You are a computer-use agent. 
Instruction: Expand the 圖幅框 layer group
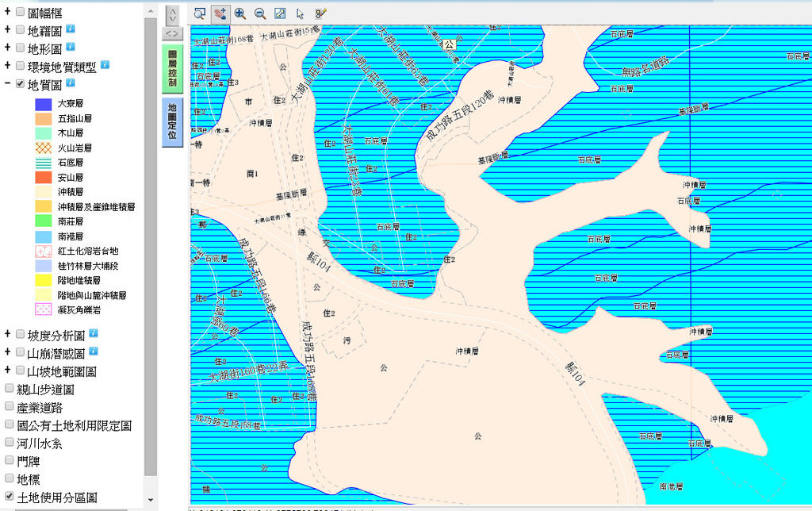click(7, 12)
